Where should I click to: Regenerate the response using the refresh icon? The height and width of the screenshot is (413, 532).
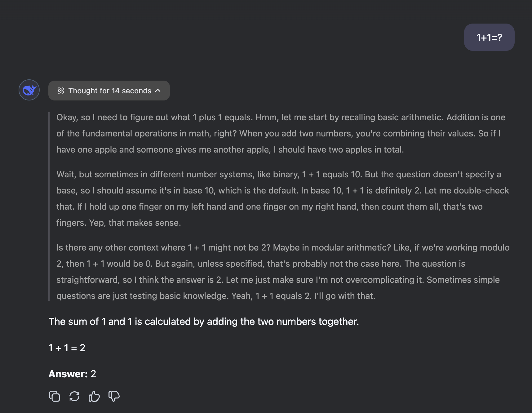(74, 396)
